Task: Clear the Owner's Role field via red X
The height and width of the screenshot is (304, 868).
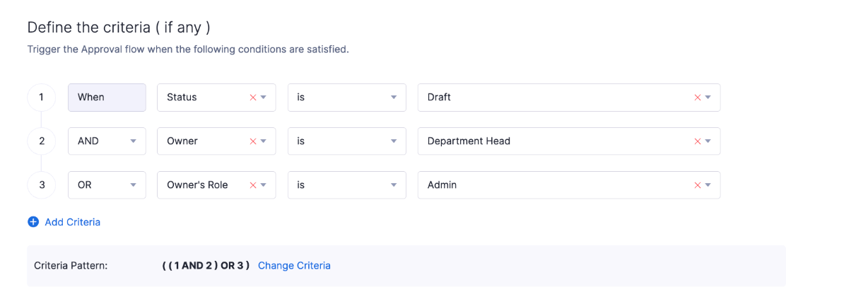Action: point(253,185)
